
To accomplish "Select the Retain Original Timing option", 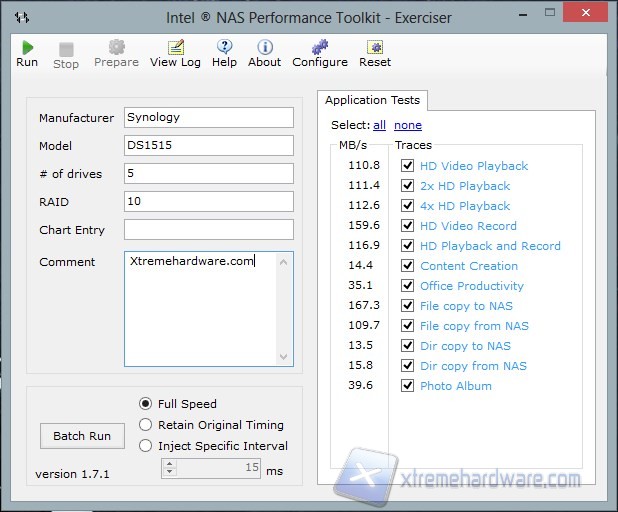I will pyautogui.click(x=146, y=425).
